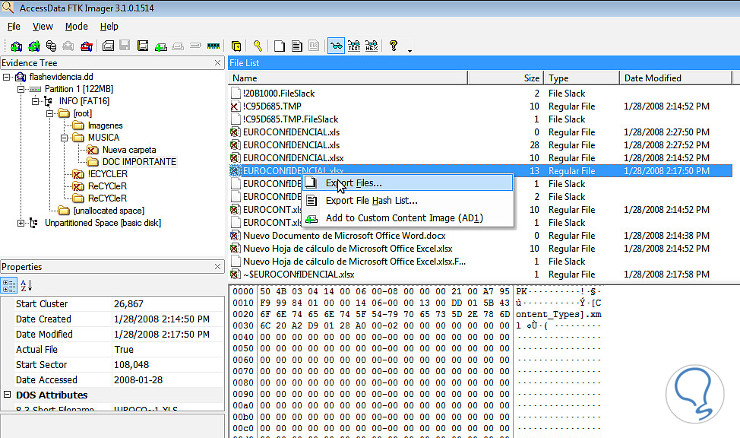The width and height of the screenshot is (740, 438).
Task: Select the !C95D685.TMP.FileSlack file
Action: (290, 119)
